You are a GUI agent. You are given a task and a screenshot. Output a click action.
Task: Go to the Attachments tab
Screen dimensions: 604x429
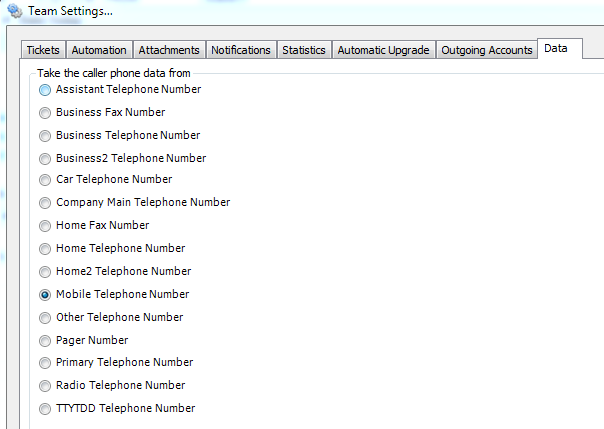pos(169,50)
